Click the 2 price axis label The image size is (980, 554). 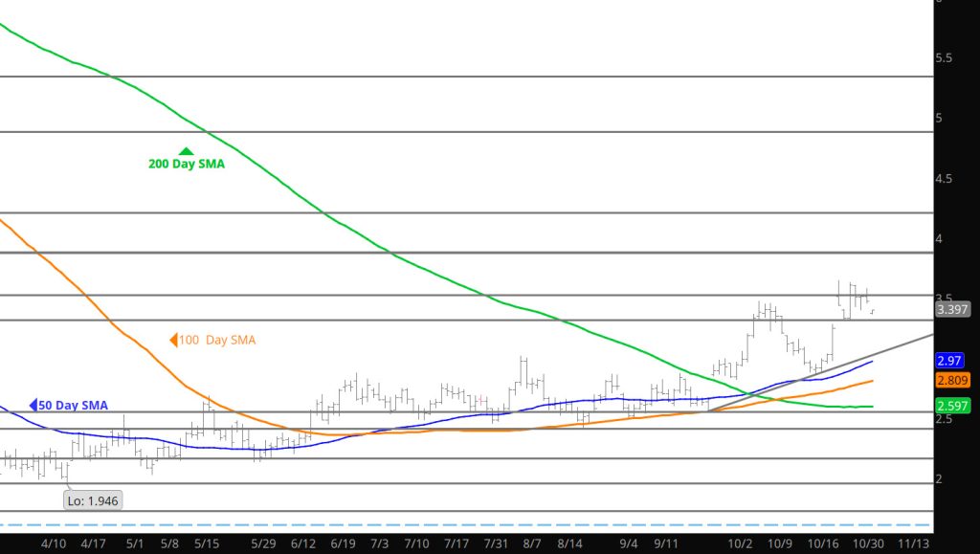[940, 479]
